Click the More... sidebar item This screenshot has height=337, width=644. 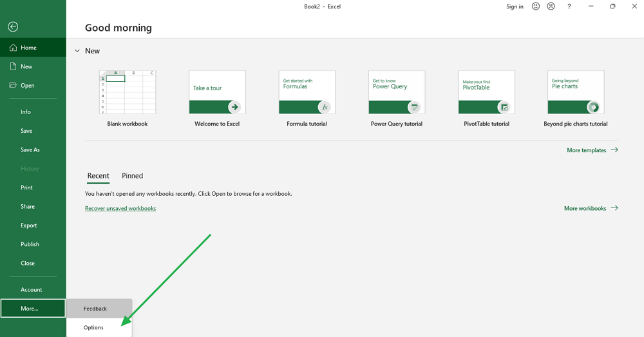[33, 308]
